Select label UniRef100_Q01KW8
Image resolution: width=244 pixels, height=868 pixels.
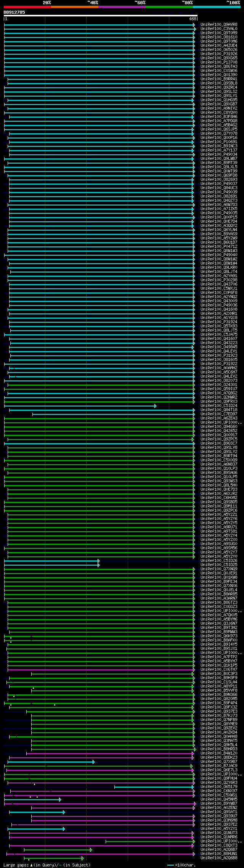219,578
